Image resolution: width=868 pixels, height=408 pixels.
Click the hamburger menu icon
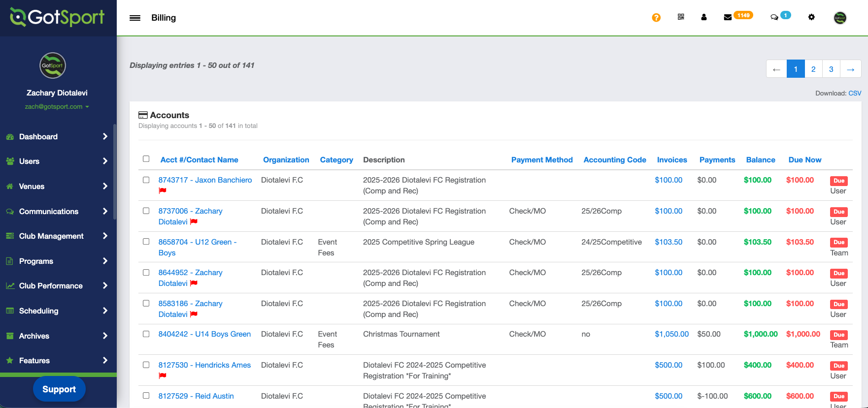point(135,18)
